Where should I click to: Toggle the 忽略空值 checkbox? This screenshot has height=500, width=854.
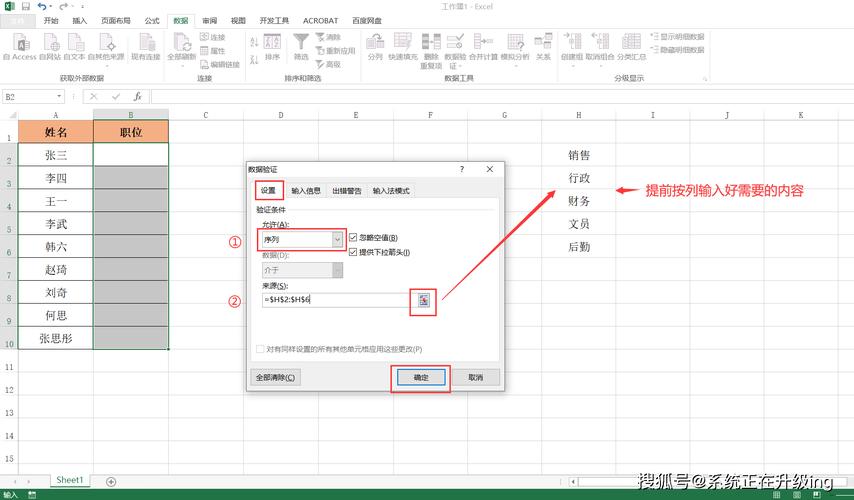coord(353,237)
